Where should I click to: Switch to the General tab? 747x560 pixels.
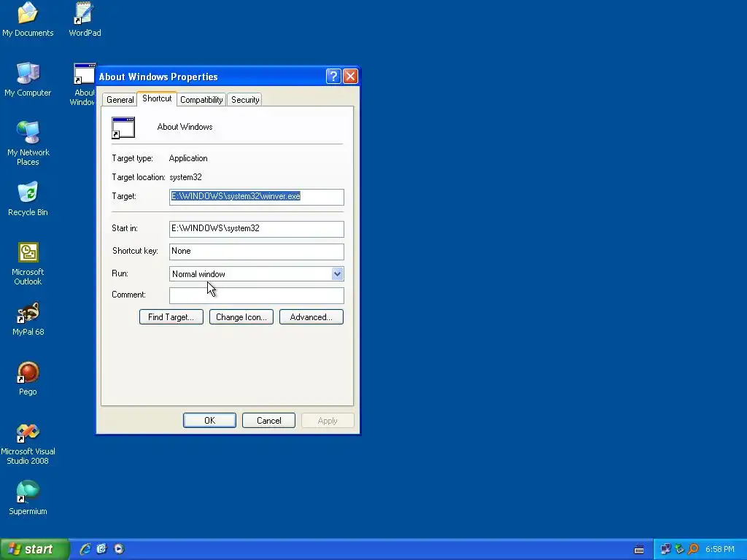pyautogui.click(x=120, y=99)
